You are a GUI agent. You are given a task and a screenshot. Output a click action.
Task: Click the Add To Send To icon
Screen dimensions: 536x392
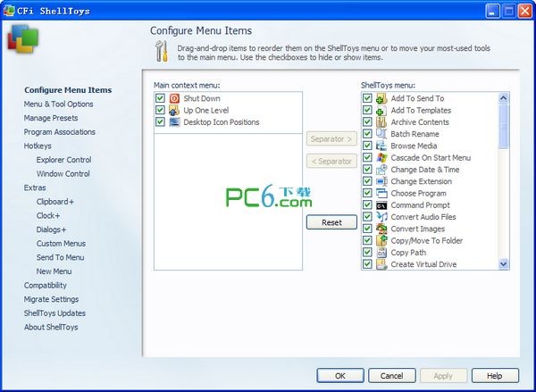[x=381, y=98]
